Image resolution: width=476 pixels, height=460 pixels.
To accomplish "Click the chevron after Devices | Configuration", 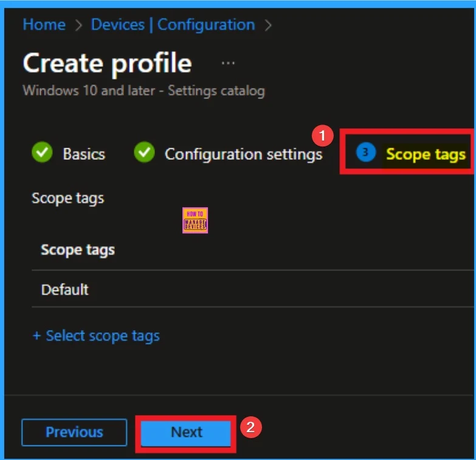I will pyautogui.click(x=267, y=26).
